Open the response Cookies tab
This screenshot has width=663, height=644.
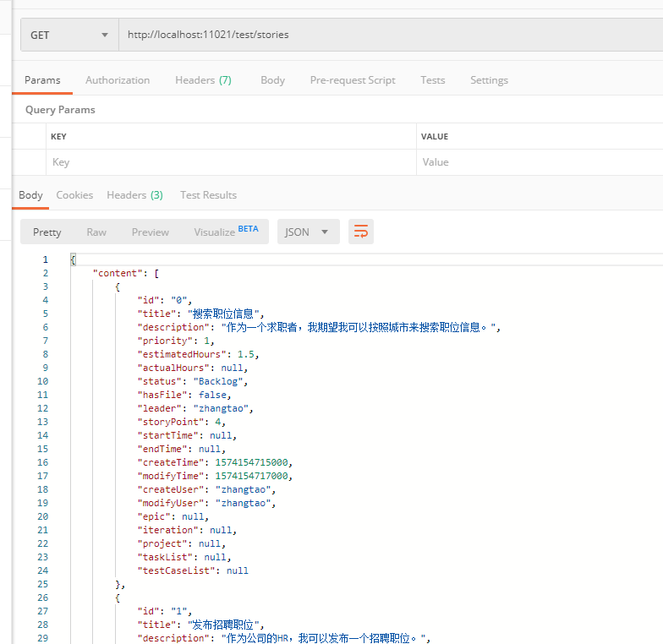pyautogui.click(x=74, y=195)
